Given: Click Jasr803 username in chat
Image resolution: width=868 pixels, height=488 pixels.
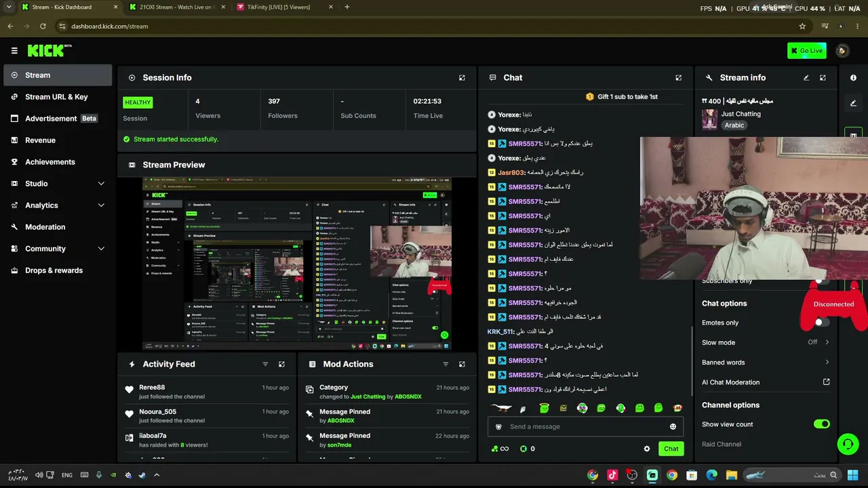Looking at the screenshot, I should tap(511, 173).
